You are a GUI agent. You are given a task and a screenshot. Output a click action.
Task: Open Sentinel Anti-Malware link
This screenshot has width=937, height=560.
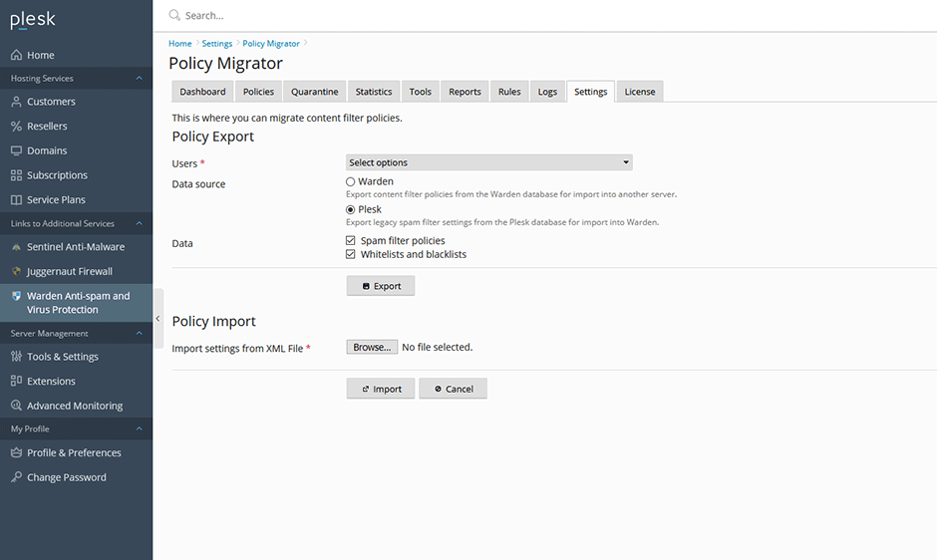[76, 247]
